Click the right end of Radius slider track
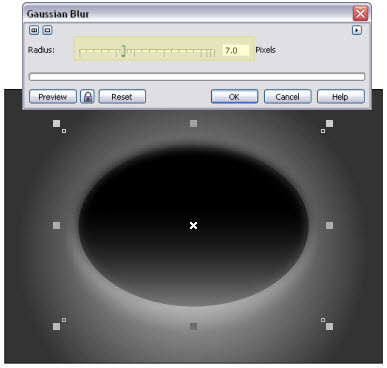387x368 pixels. coord(213,52)
